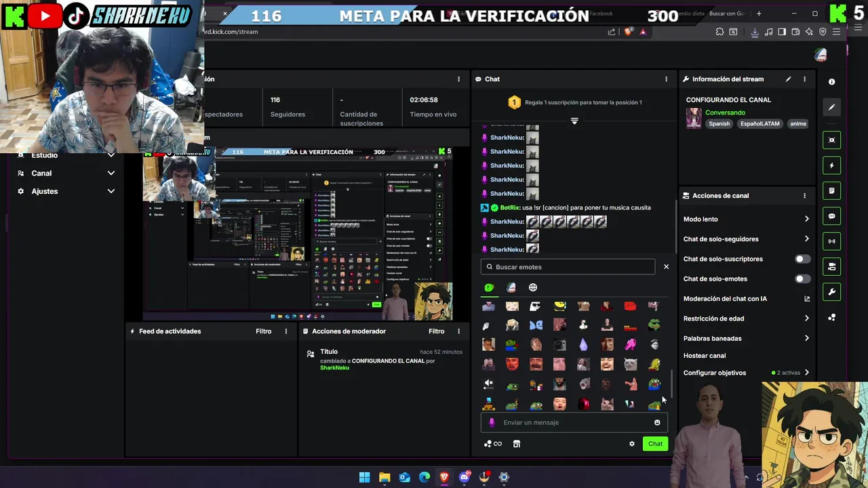Click the anime tag

pos(798,124)
